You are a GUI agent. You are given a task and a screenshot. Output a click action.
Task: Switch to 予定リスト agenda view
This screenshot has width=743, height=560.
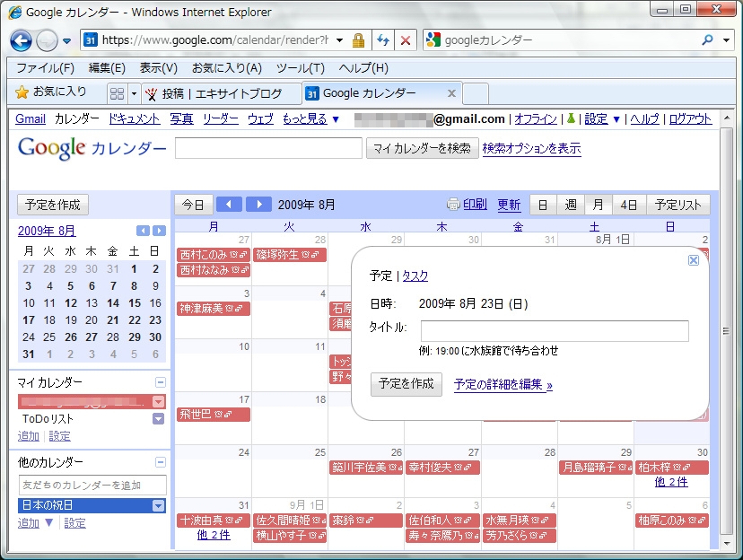(x=678, y=205)
